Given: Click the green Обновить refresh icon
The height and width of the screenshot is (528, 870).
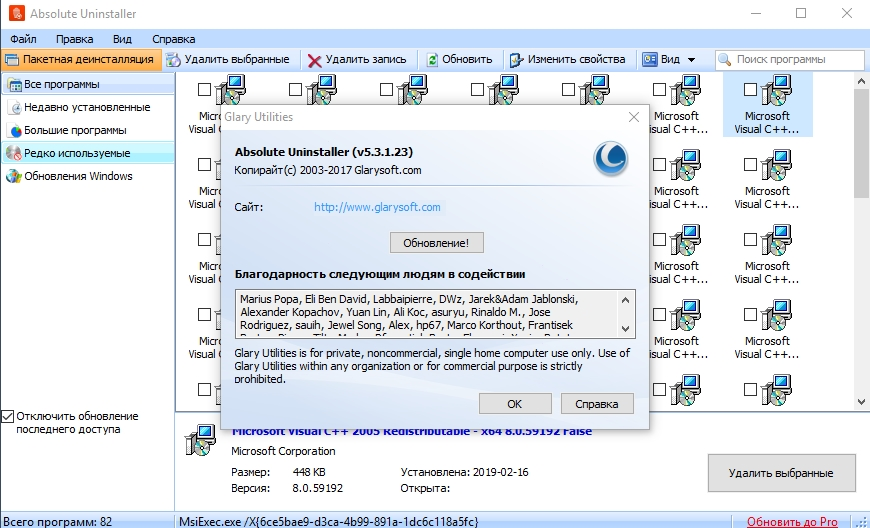Looking at the screenshot, I should [432, 59].
